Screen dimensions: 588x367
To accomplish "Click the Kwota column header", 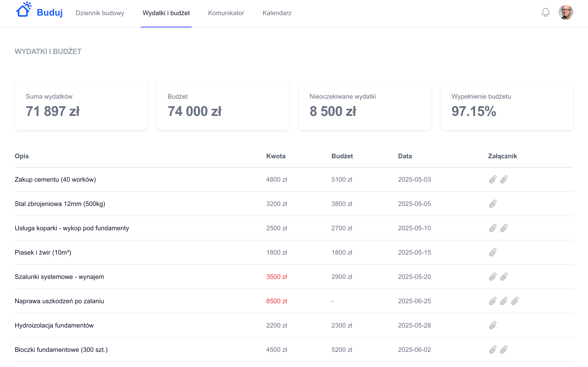I will point(275,156).
